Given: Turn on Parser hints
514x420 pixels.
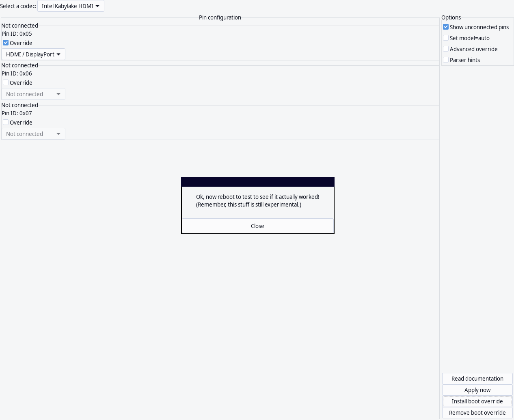Looking at the screenshot, I should pyautogui.click(x=446, y=60).
